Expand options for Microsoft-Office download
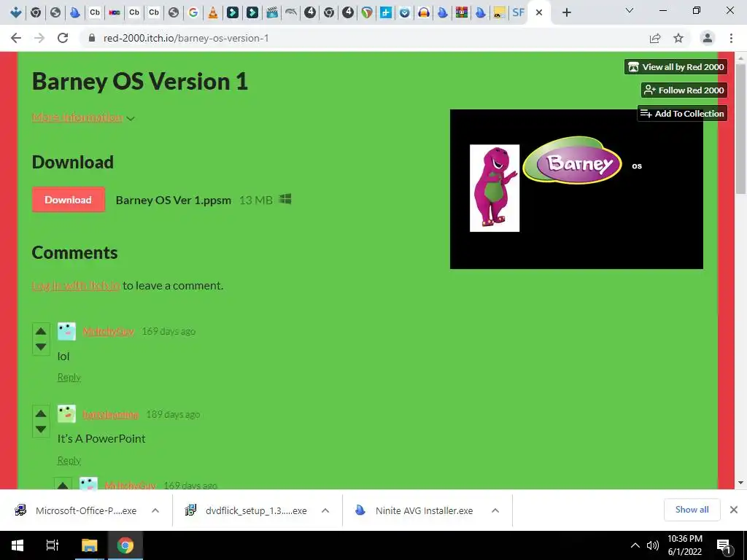The height and width of the screenshot is (560, 747). pyautogui.click(x=155, y=510)
